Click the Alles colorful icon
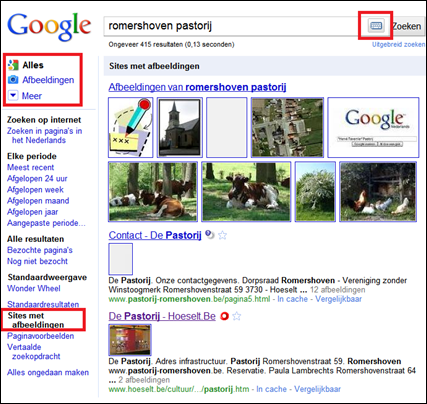Viewport: 427px width, 404px height. [13, 65]
